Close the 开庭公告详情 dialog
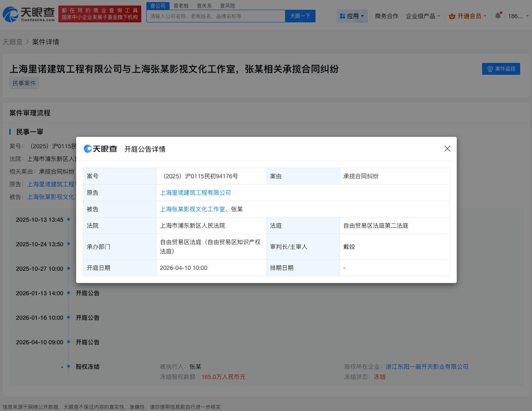Viewport: 532px width, 411px height. 447,148
